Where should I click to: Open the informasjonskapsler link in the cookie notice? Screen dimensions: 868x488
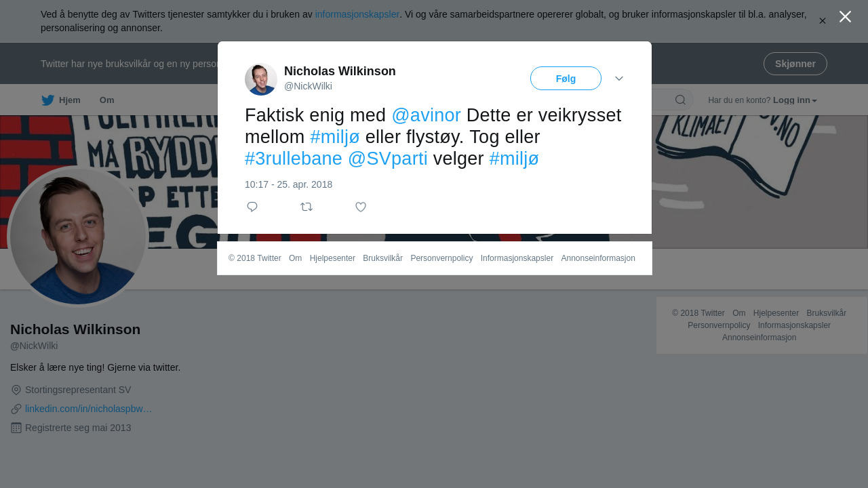(x=357, y=14)
